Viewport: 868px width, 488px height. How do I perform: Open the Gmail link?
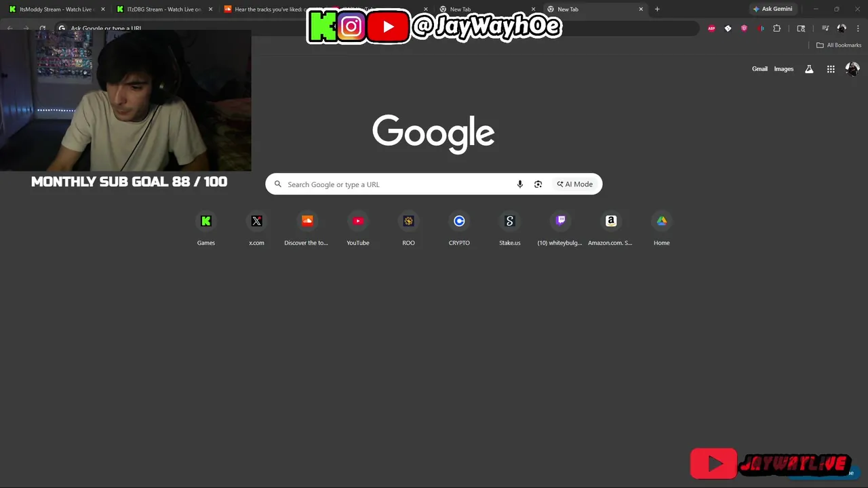click(759, 69)
